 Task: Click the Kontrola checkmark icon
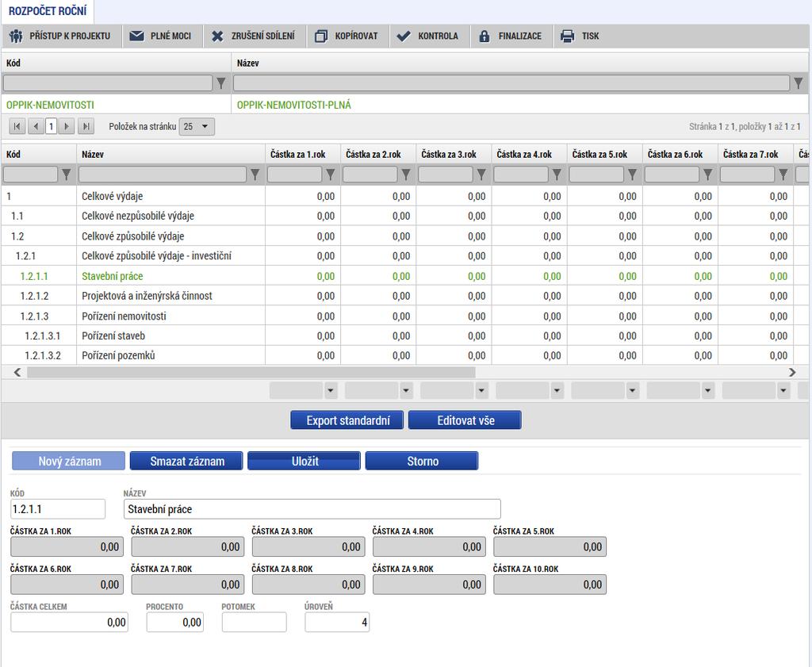tap(404, 36)
